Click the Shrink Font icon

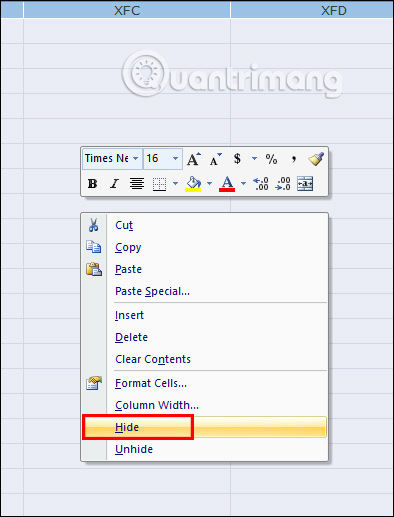(215, 159)
